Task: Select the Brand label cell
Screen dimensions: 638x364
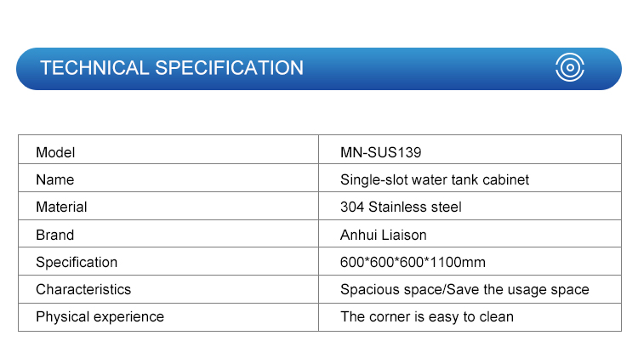Action: tap(168, 234)
